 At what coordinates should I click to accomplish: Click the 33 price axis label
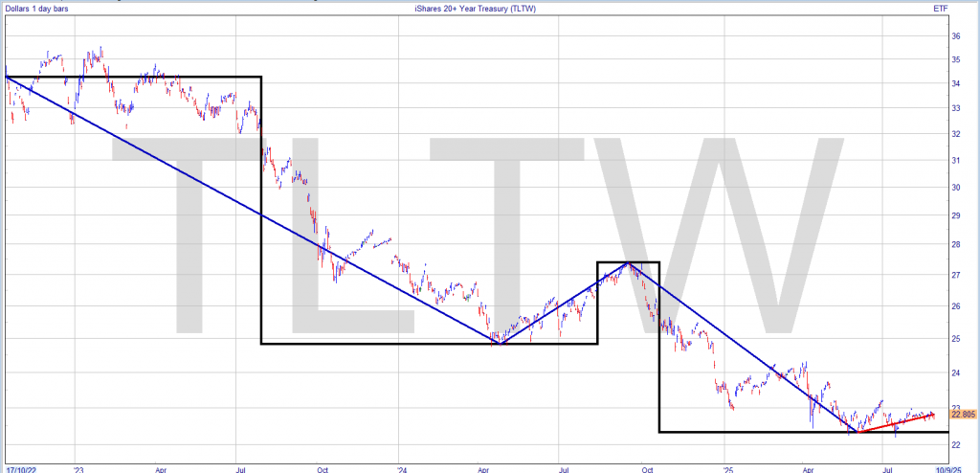pos(956,109)
